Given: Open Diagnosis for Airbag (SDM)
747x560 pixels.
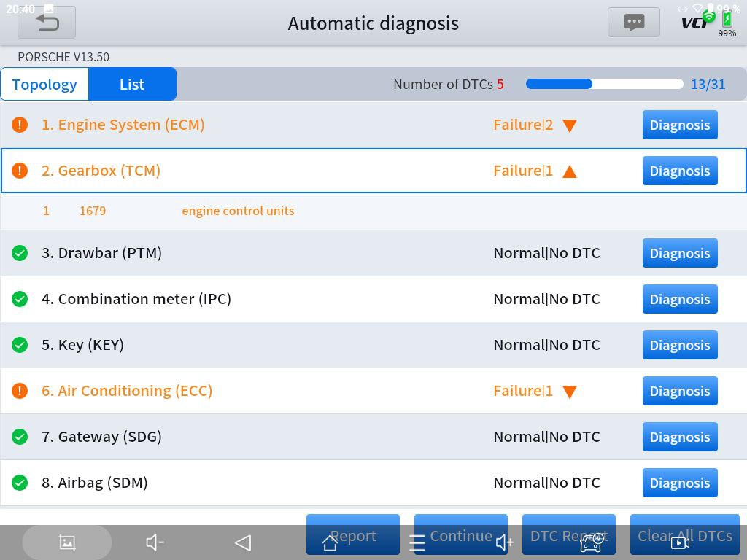Looking at the screenshot, I should (679, 483).
